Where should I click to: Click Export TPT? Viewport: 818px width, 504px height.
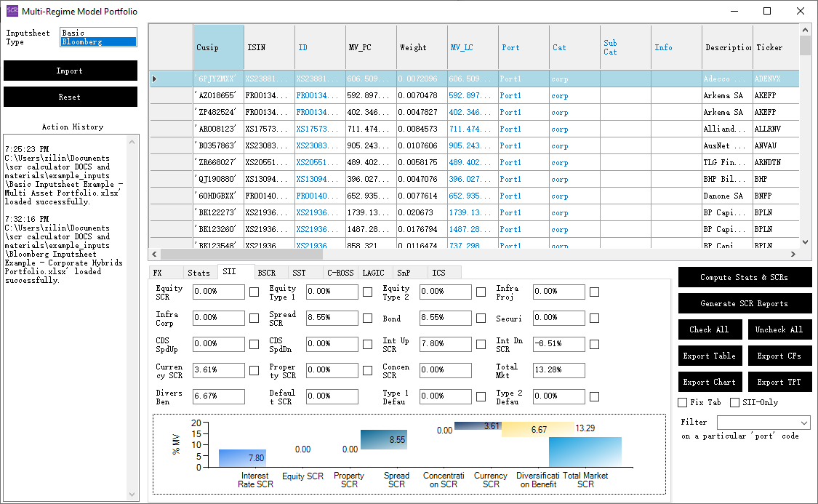[779, 382]
